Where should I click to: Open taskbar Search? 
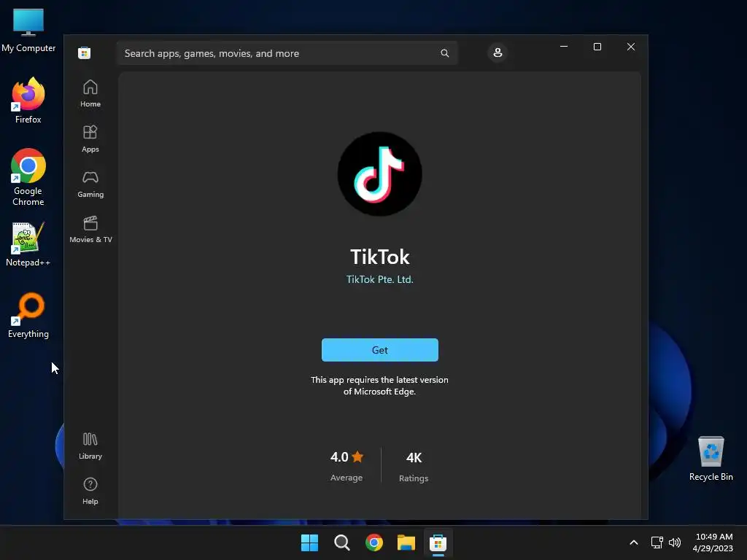(x=342, y=542)
